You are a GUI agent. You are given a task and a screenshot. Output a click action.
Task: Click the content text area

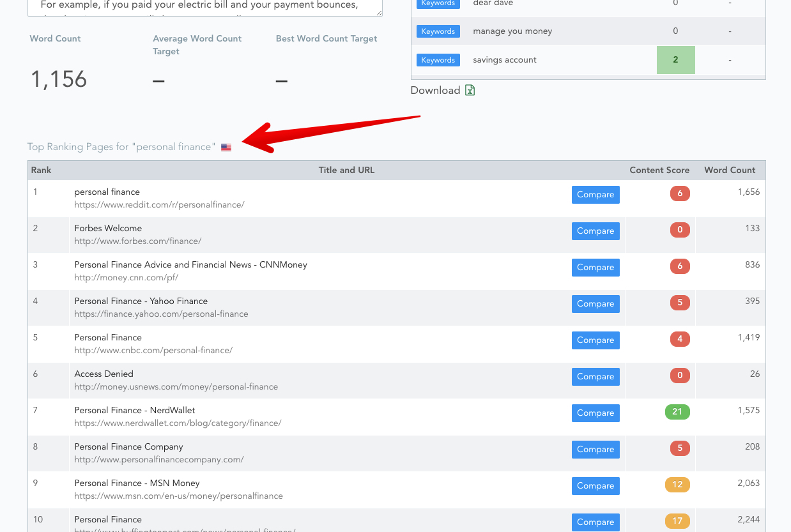[x=205, y=6]
